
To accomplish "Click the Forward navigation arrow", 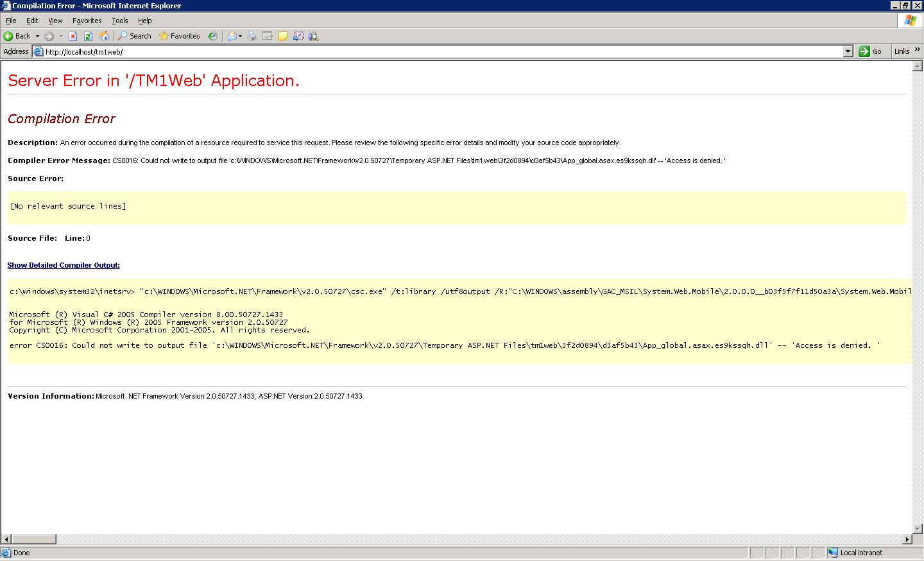I will coord(49,36).
